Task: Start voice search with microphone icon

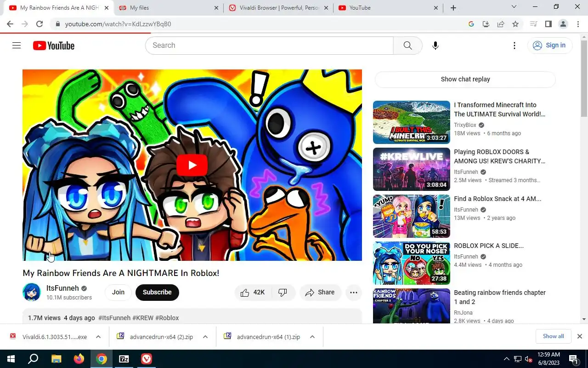Action: point(435,46)
